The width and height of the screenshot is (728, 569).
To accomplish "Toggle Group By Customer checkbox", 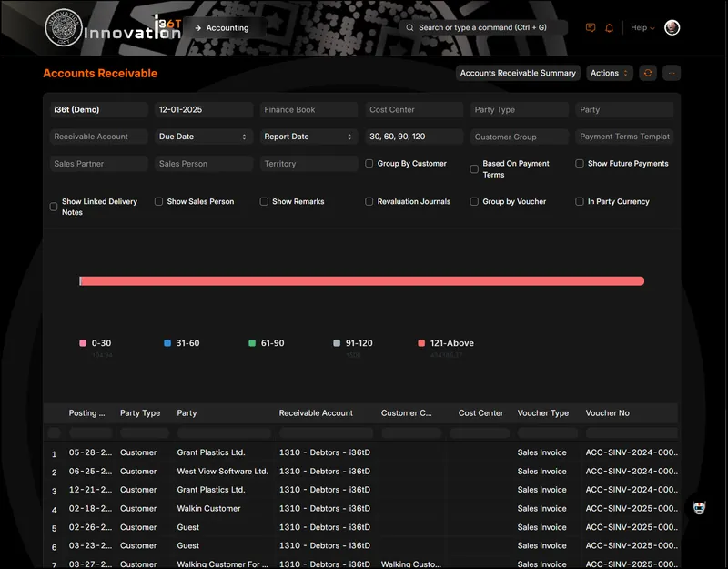I will click(369, 164).
